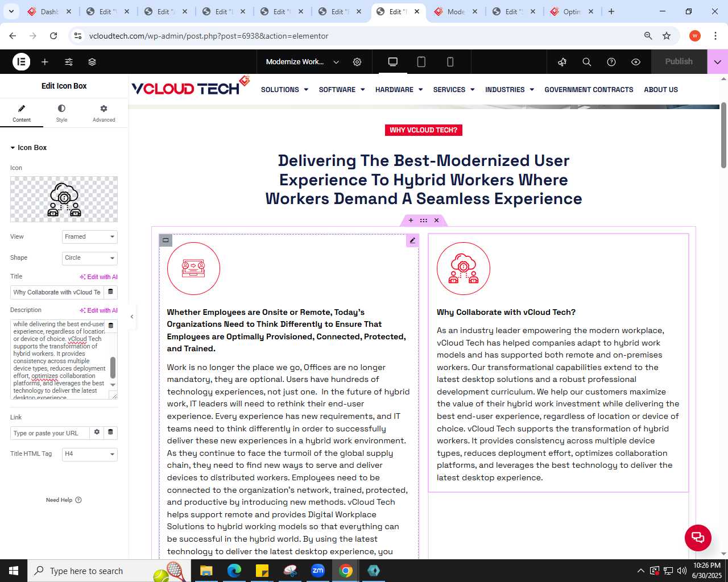Open the Shape dropdown set to Circle
Image resolution: width=728 pixels, height=582 pixels.
pyautogui.click(x=89, y=257)
